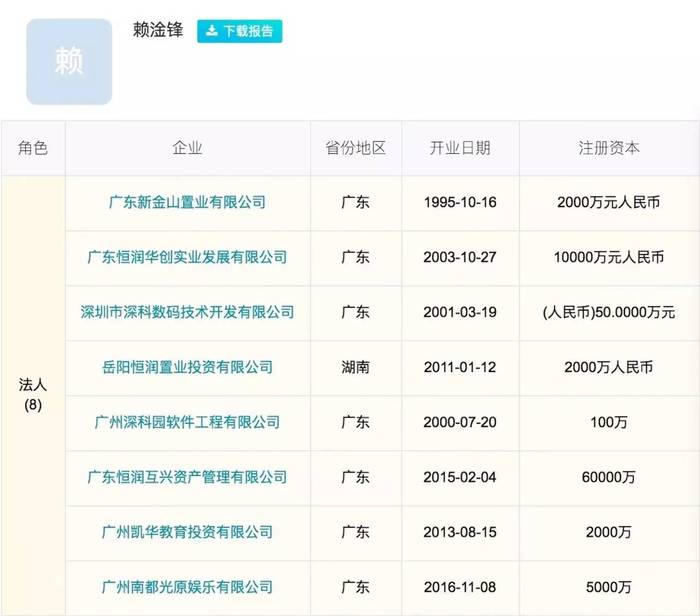Click the 注册资本 column header
Viewport: 700px width, 616px height.
[609, 148]
